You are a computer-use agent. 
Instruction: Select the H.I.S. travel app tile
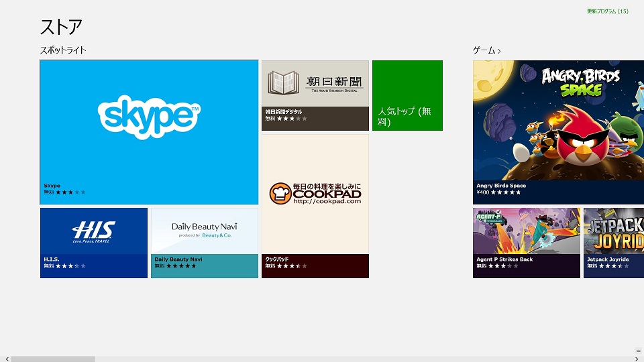93,232
